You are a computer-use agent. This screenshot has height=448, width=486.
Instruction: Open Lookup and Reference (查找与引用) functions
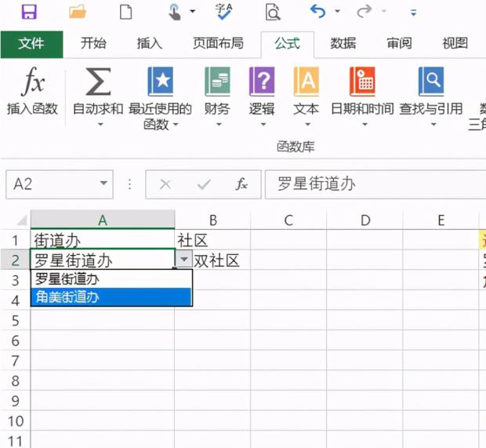[430, 83]
